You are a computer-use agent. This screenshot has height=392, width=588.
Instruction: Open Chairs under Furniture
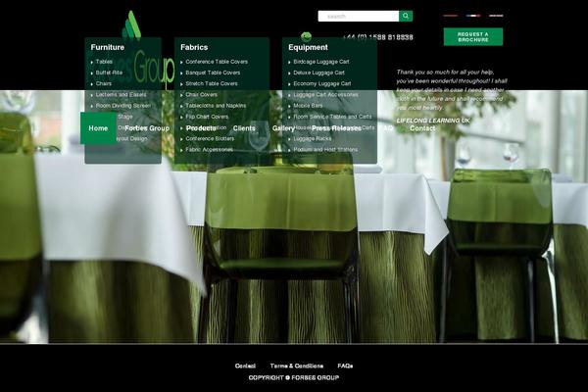[104, 83]
